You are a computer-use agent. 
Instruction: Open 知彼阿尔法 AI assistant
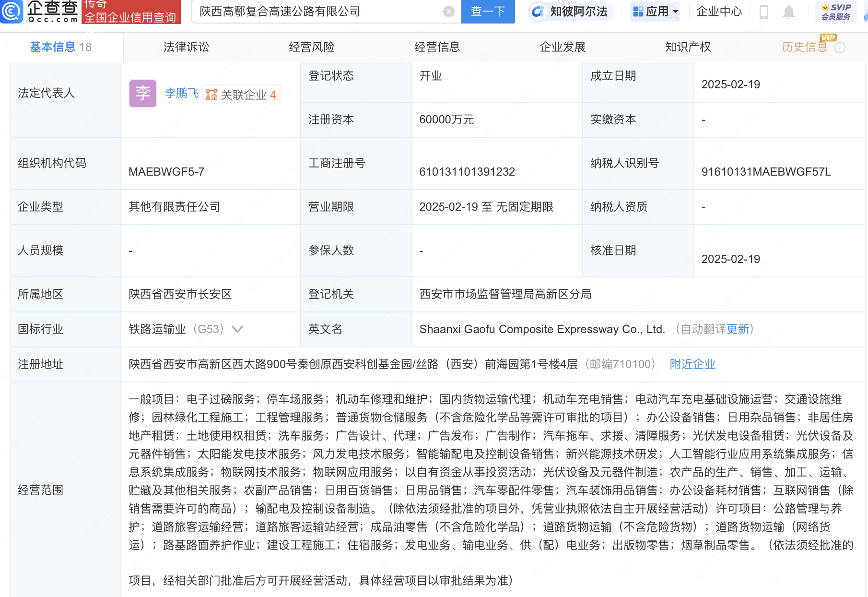coord(570,12)
